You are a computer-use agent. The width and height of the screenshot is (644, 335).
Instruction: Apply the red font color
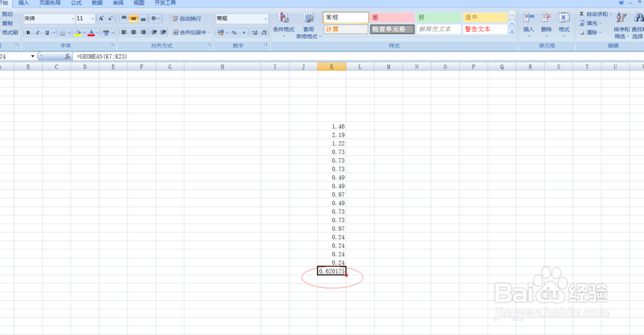(x=91, y=32)
